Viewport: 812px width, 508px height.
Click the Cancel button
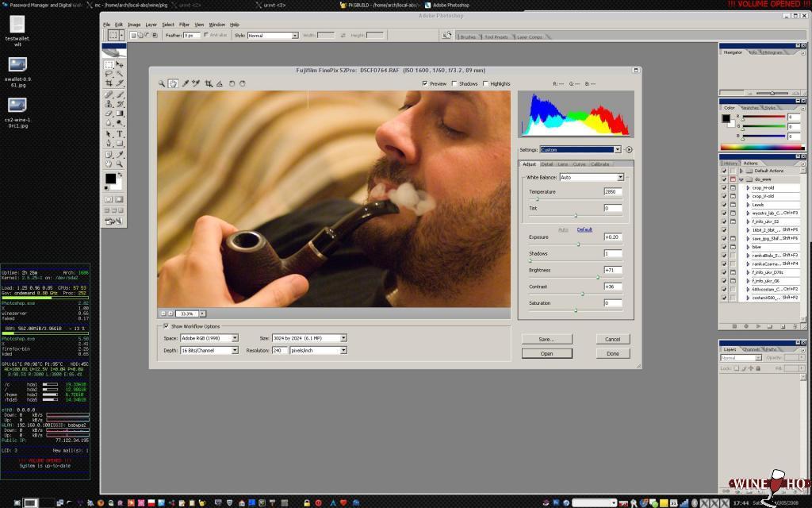click(613, 339)
